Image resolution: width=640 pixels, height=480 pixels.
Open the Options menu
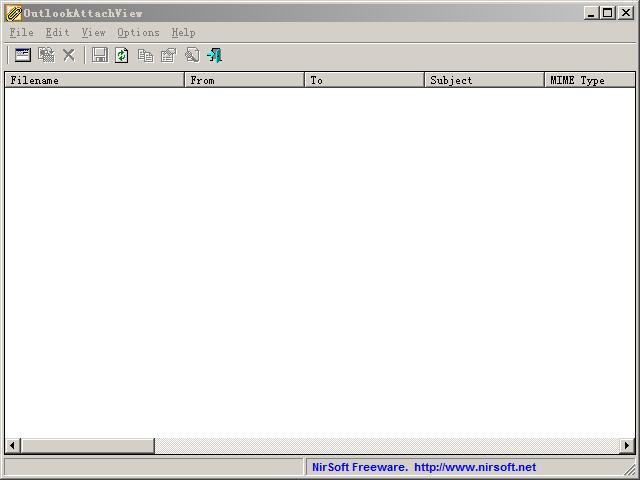pyautogui.click(x=138, y=32)
